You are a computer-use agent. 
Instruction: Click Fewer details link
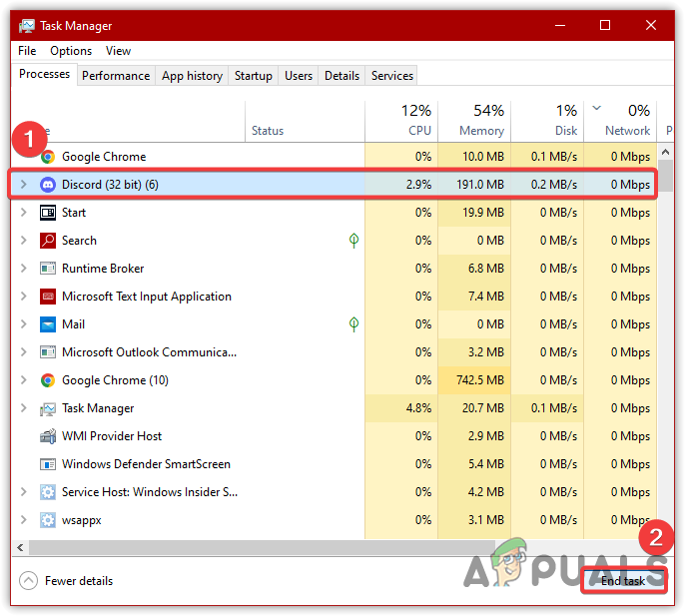[x=79, y=581]
